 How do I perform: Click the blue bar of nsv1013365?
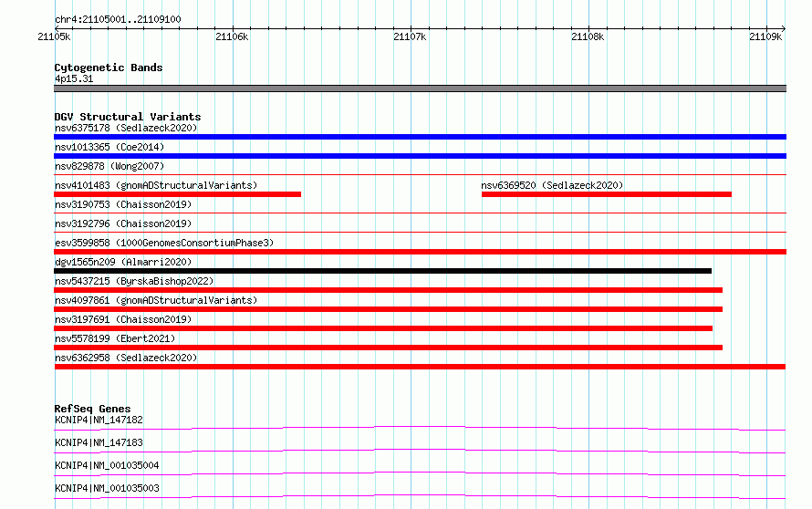[420, 156]
